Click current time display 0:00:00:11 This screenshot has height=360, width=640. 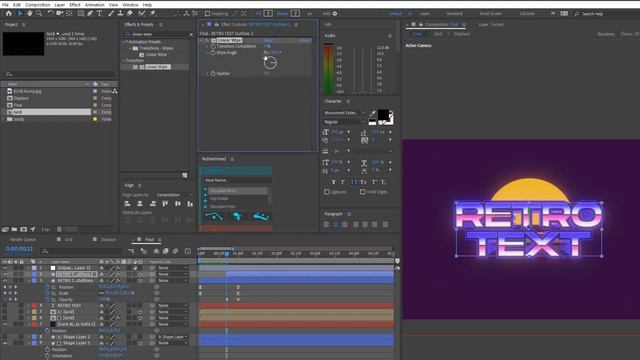coord(19,249)
